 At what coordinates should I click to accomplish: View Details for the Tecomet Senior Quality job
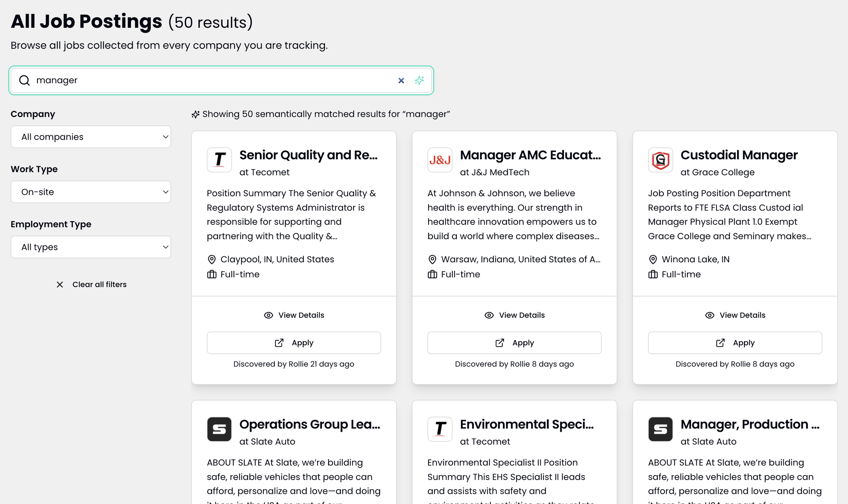coord(294,315)
